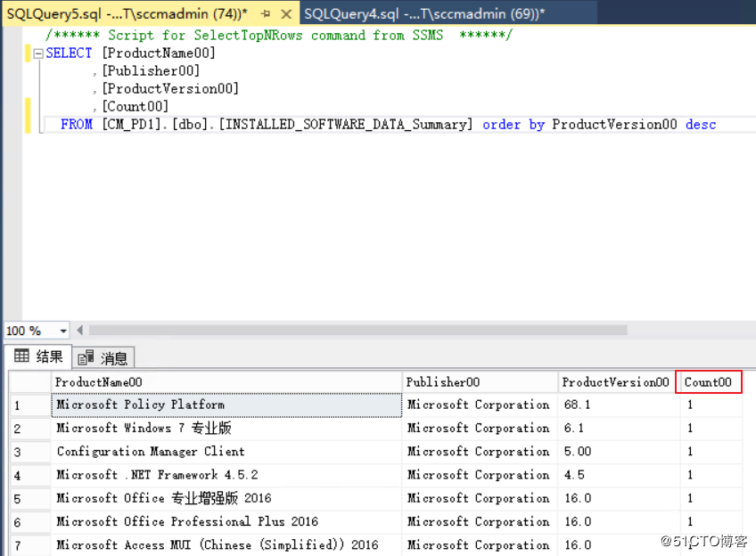
Task: Click the horizontal scrollbar left arrow
Action: click(x=79, y=330)
